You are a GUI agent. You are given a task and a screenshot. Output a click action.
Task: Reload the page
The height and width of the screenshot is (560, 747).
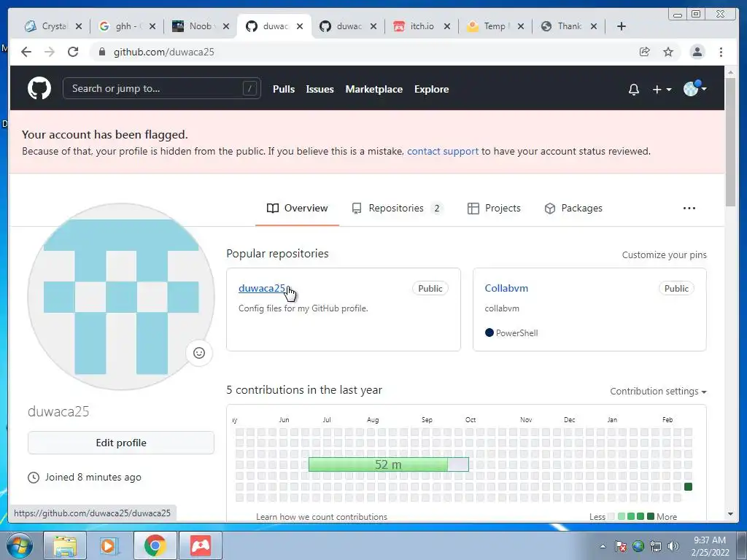tap(73, 52)
